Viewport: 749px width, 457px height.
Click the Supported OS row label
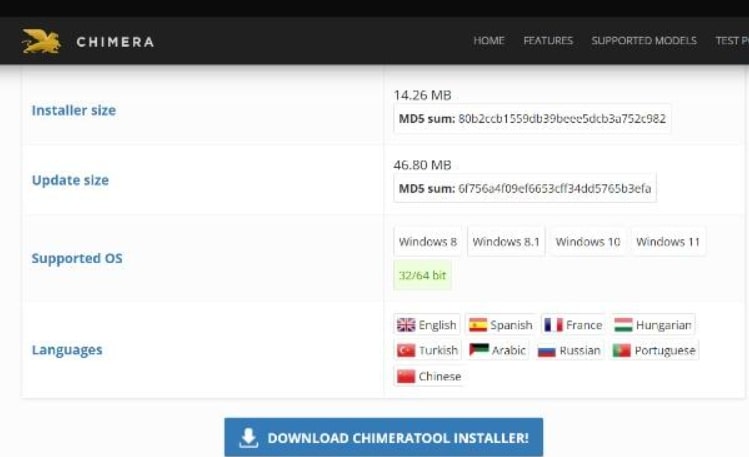[x=77, y=258]
